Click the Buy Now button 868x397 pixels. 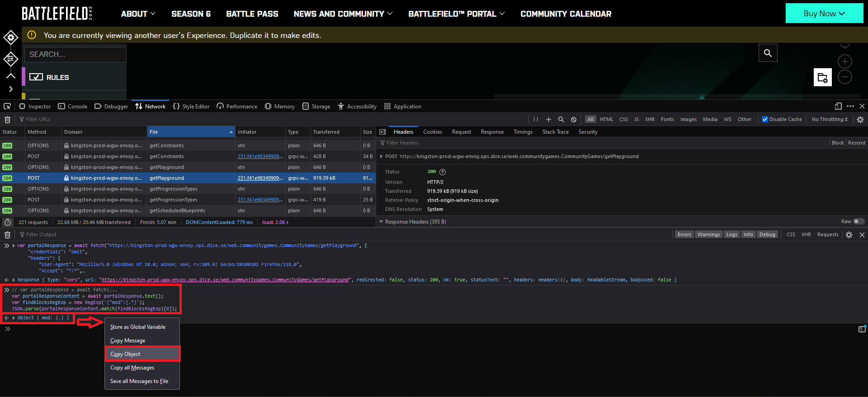click(x=824, y=14)
